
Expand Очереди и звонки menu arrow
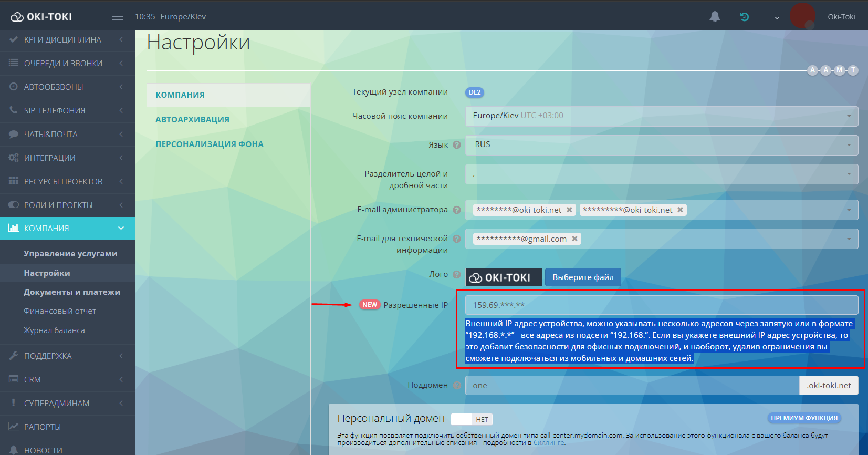[x=121, y=63]
